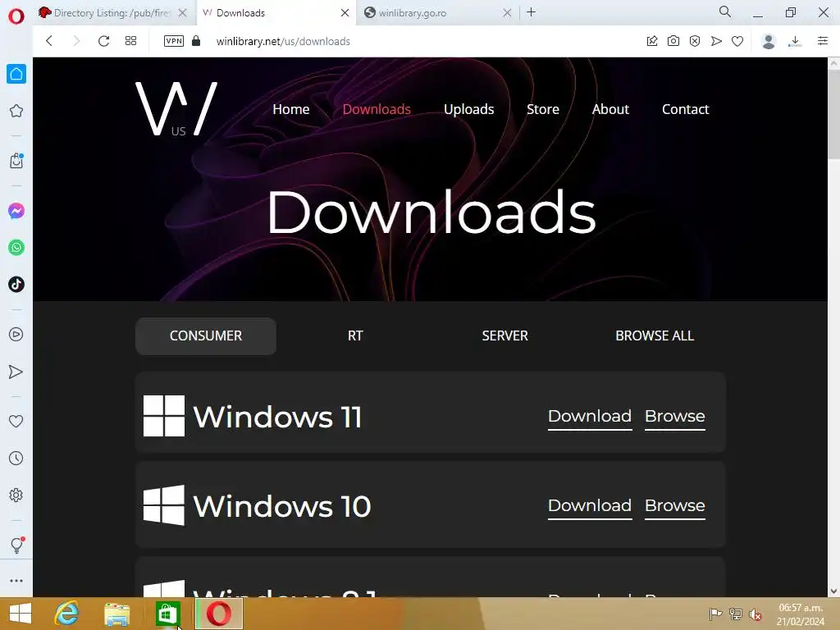Open the player panel in the sidebar
The height and width of the screenshot is (630, 840).
click(16, 335)
